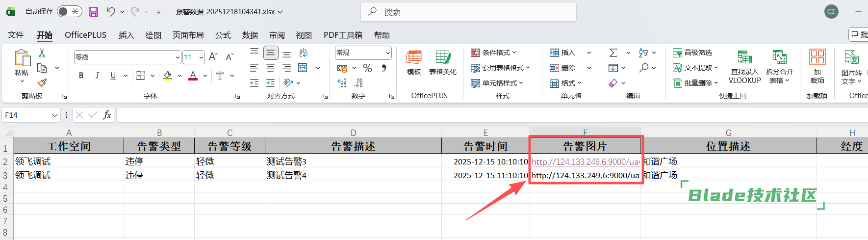Click the 条件格式 button
868x240 pixels.
pyautogui.click(x=494, y=53)
